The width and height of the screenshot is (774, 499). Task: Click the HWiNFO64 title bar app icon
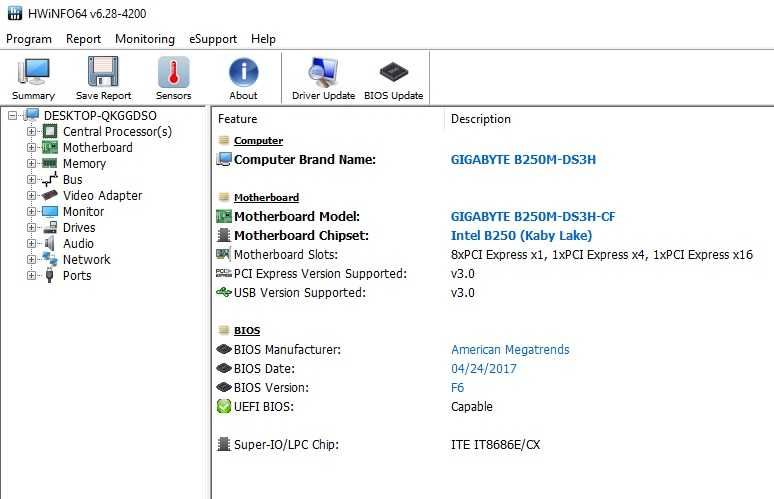tap(15, 13)
